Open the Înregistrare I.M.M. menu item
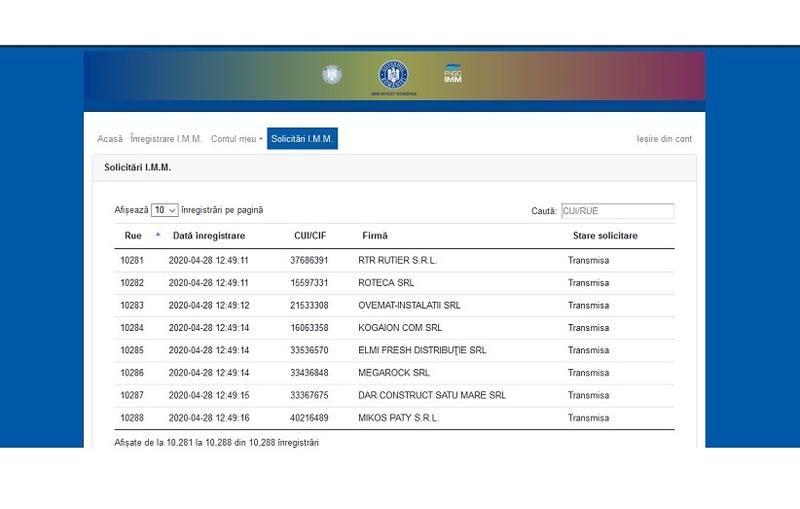Viewport: 800px width, 509px height. [166, 139]
